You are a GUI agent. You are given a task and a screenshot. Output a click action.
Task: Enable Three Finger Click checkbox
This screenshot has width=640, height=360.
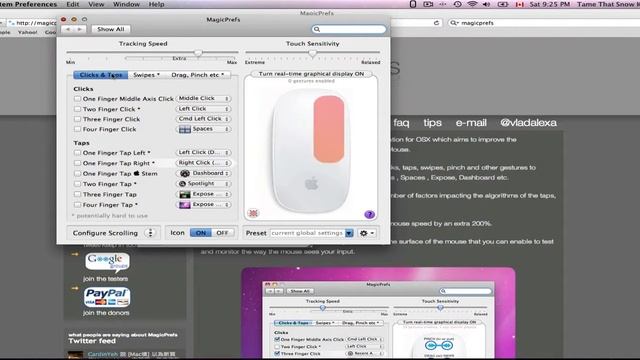[77, 119]
